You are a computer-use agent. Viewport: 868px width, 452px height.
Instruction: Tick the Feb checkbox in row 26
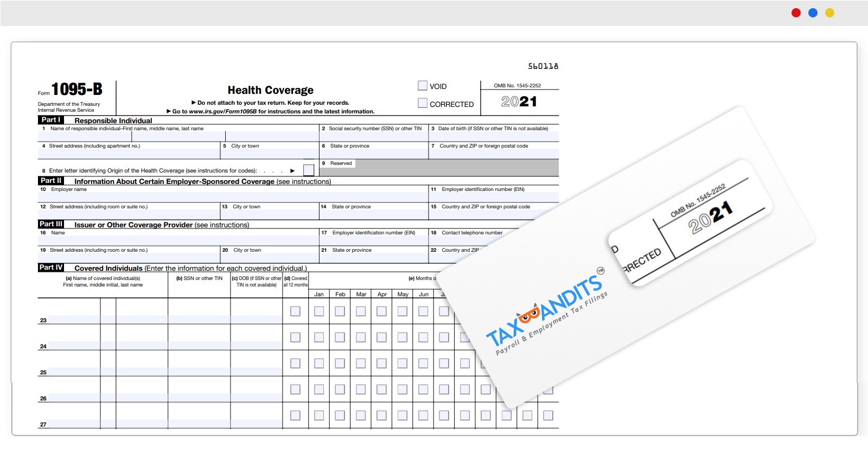pyautogui.click(x=340, y=390)
